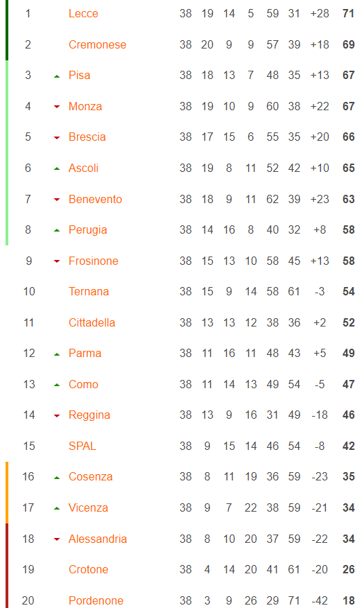Click the green up arrow beside Ascoli
Viewport: 364px width, 608px height.
[x=57, y=168]
